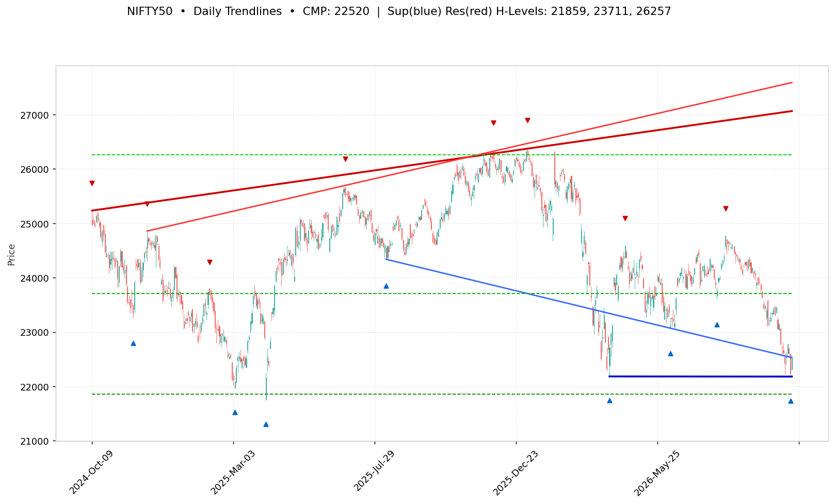
Task: Click the 'H-Levels: 21859, 23711, 26257' text
Action: (583, 11)
